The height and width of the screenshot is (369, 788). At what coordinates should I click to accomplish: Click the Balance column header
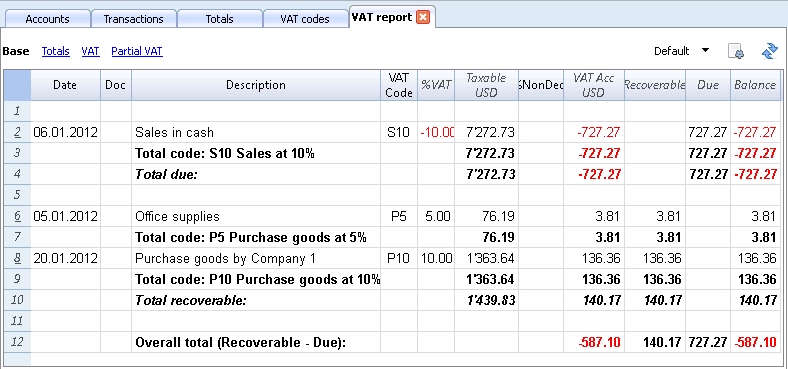click(x=755, y=85)
